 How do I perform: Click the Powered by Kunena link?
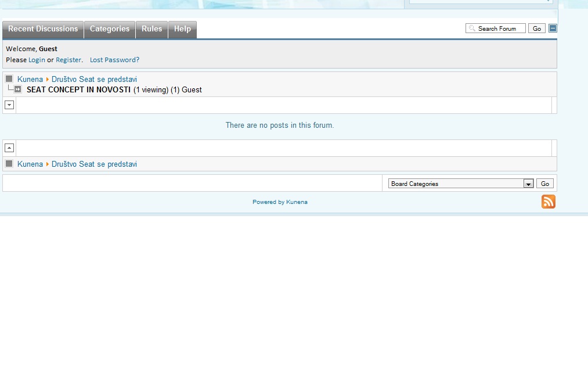point(280,202)
